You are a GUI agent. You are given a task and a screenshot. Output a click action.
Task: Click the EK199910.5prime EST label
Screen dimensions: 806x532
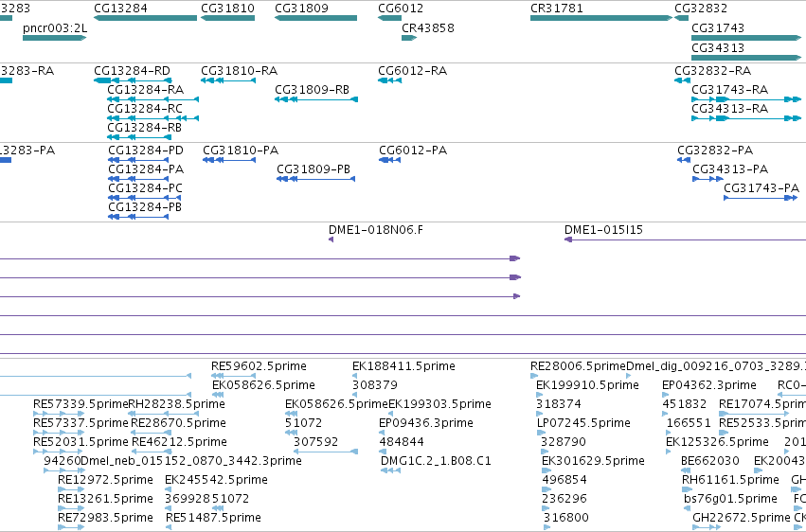click(587, 385)
